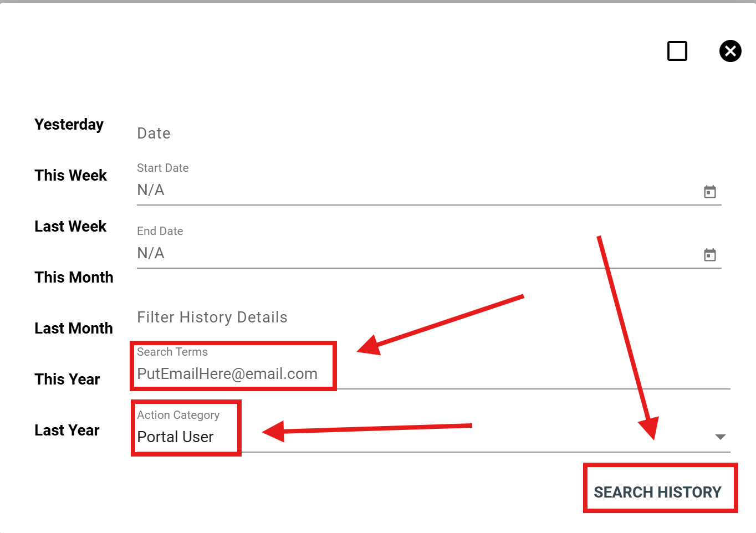Pick the This Year date range
This screenshot has width=756, height=533.
click(67, 379)
